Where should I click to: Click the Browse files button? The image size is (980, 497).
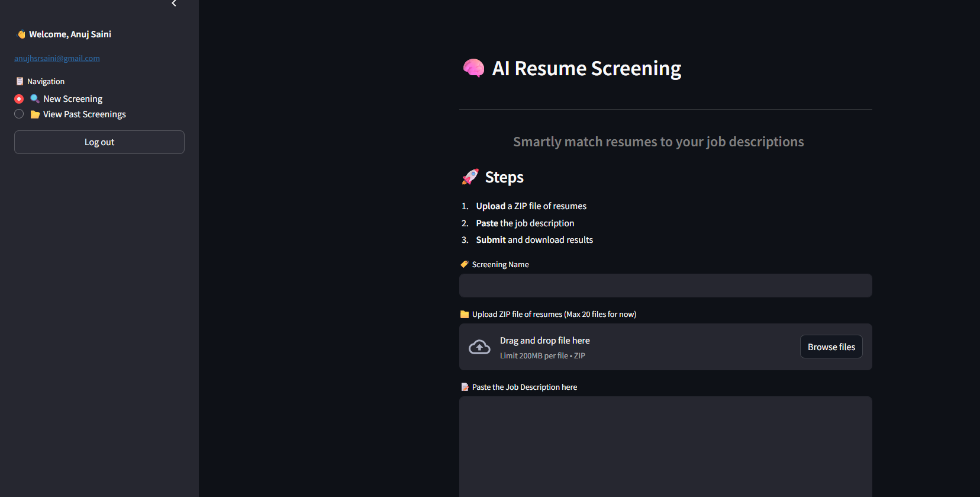pyautogui.click(x=831, y=347)
